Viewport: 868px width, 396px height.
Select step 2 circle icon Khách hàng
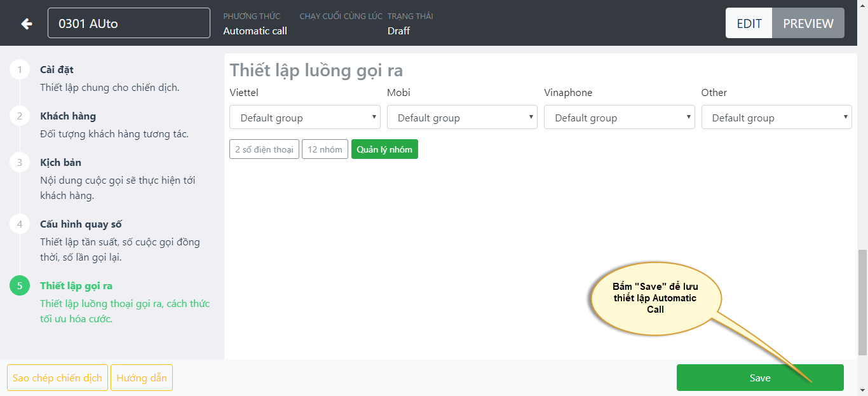coord(20,116)
